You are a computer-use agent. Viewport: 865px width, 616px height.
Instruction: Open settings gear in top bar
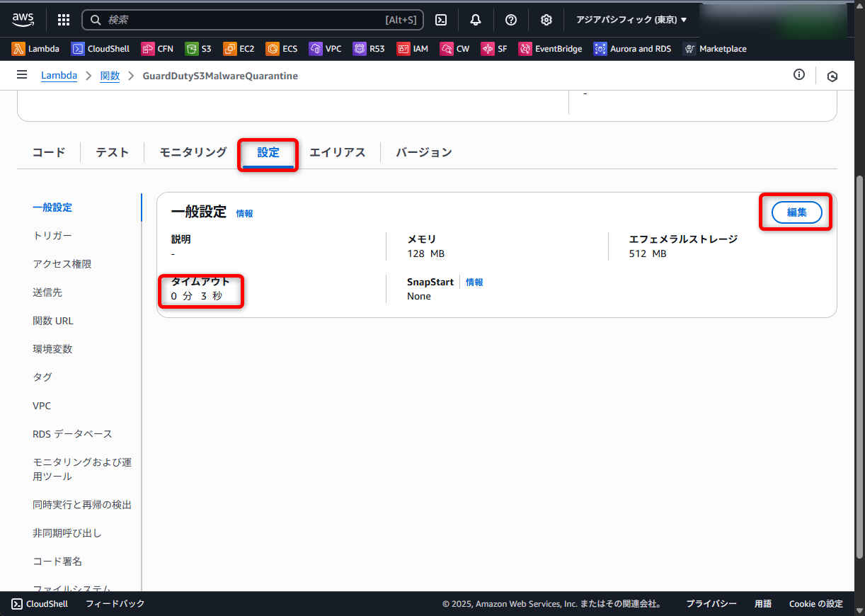click(546, 20)
